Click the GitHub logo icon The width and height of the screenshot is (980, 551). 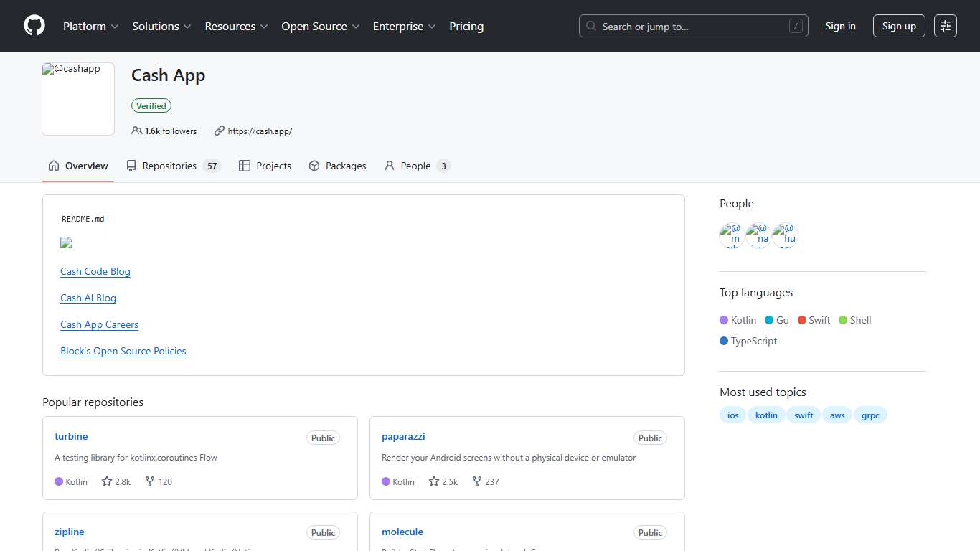click(x=34, y=26)
